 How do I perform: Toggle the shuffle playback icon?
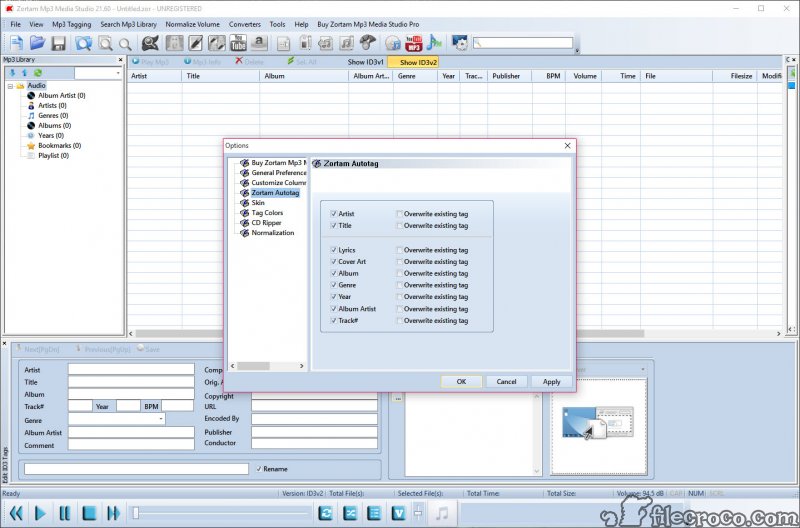tap(350, 513)
